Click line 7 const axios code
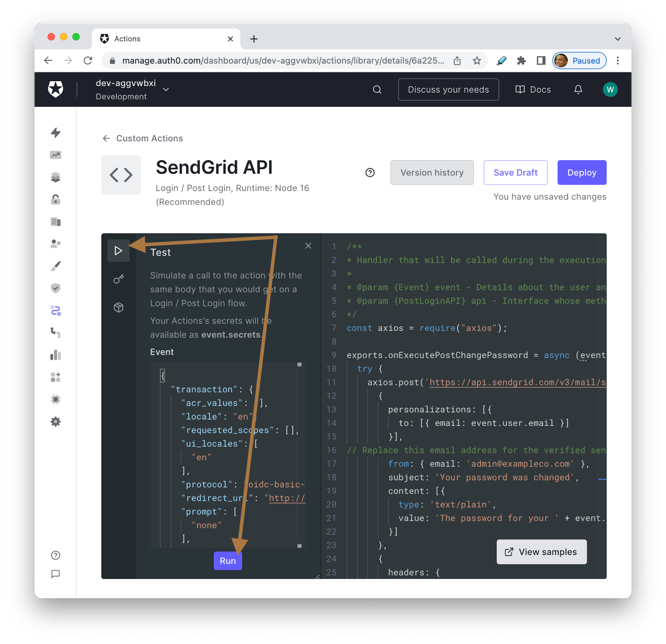 (427, 328)
